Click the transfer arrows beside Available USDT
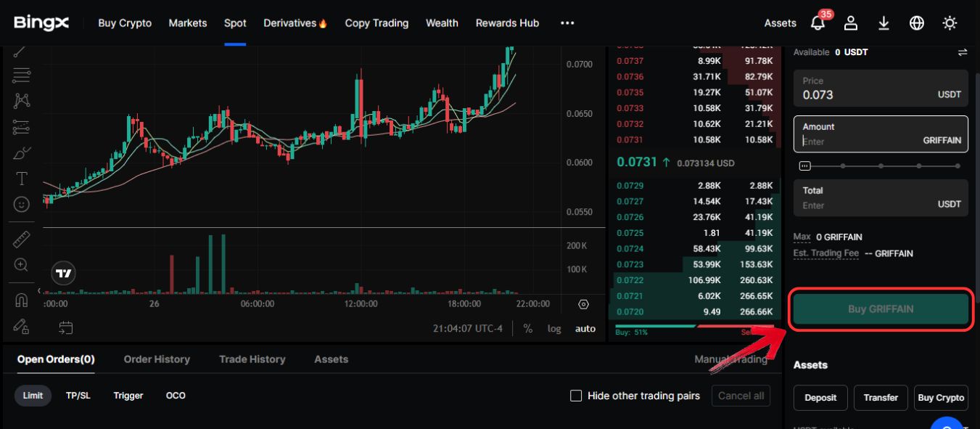 click(x=963, y=52)
